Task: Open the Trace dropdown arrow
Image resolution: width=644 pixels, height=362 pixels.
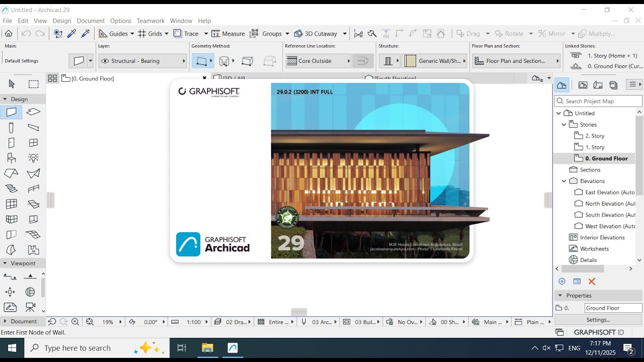Action: tap(206, 34)
